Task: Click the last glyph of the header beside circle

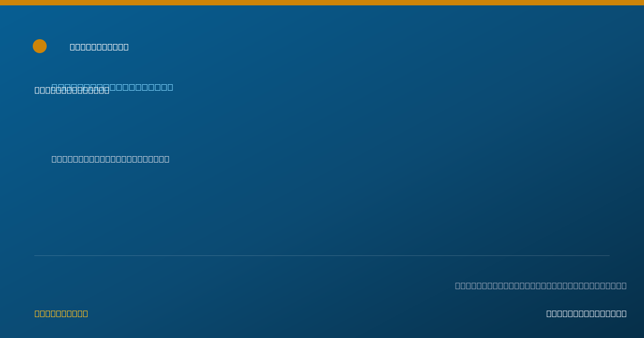Action: [x=126, y=47]
